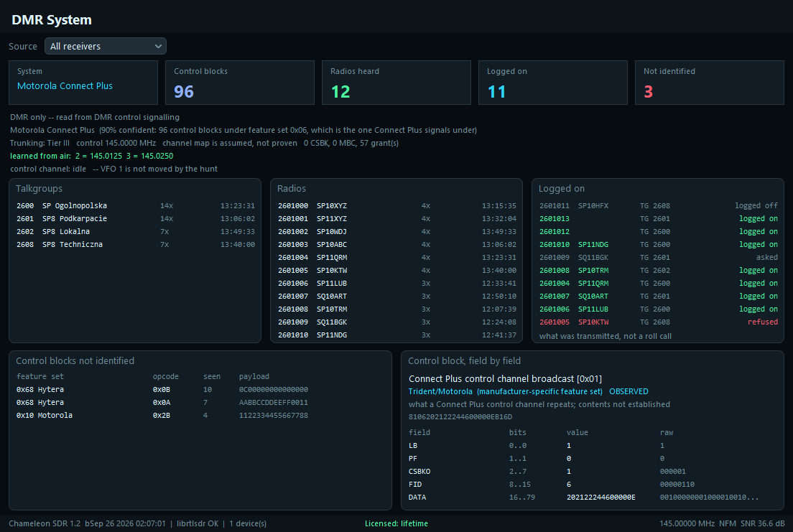Screen dimensions: 793x532
Task: Click Logged on entry 2601008 SP10TRM
Action: pos(658,271)
